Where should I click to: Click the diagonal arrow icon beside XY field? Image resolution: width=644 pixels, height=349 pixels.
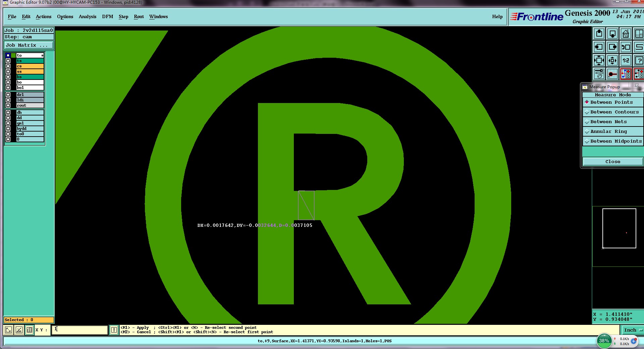[x=8, y=330]
